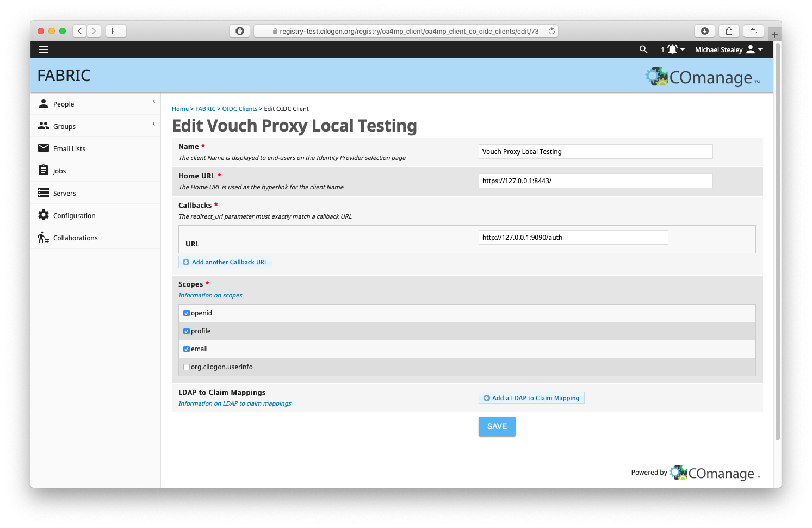Screen dimensions: 812x528
Task: Click Add a LDAP to Claim Mapping
Action: click(531, 398)
